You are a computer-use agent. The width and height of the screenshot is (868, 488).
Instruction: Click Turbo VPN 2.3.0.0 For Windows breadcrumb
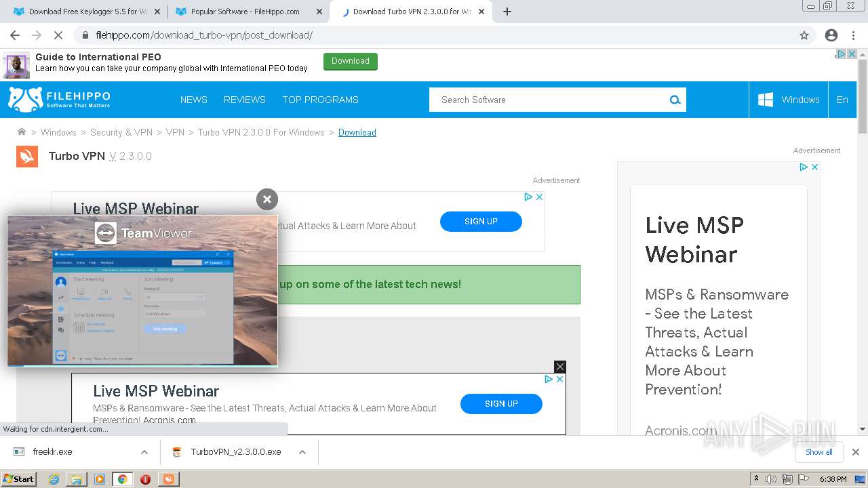coord(261,132)
